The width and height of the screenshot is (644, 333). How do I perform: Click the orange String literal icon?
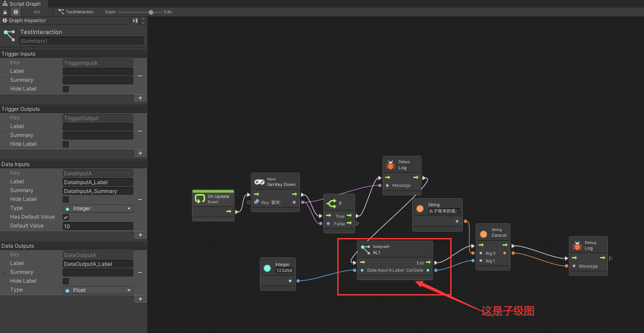420,208
